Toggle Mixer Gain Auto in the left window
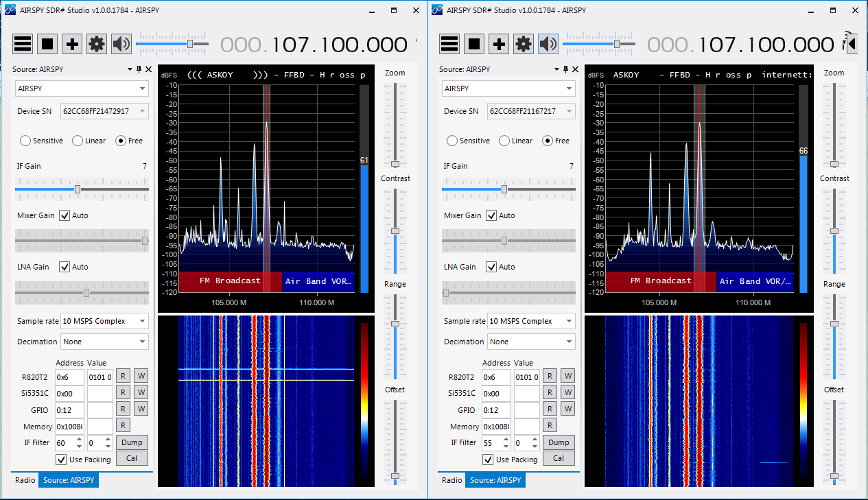The height and width of the screenshot is (500, 868). [64, 215]
